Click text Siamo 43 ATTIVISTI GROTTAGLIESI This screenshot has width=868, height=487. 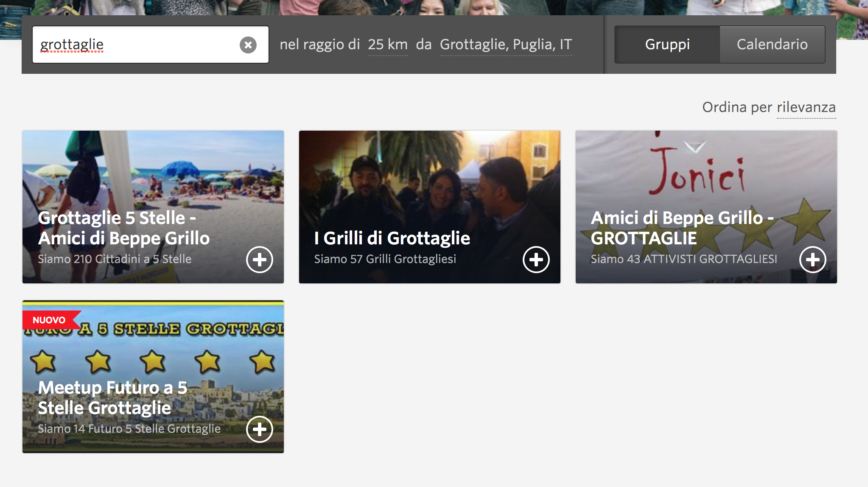point(684,259)
